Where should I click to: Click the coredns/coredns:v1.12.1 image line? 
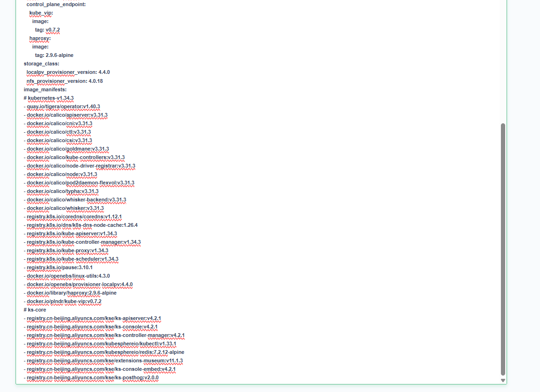point(74,216)
